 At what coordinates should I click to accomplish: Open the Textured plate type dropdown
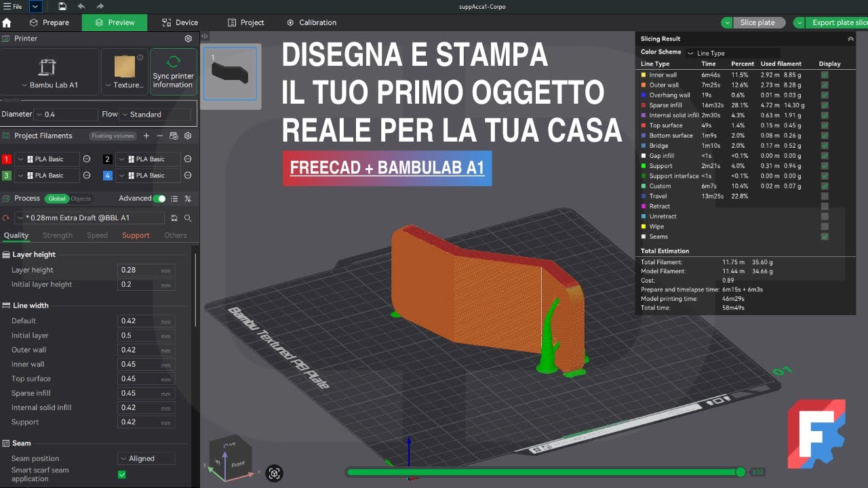tap(124, 72)
